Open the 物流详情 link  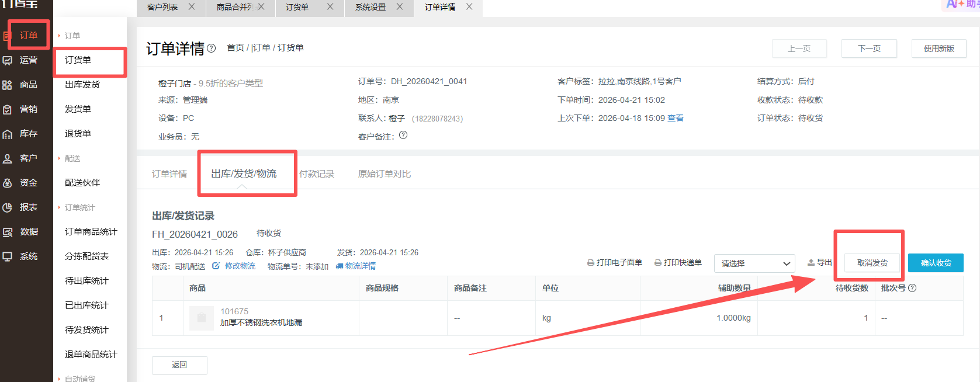[x=356, y=266]
